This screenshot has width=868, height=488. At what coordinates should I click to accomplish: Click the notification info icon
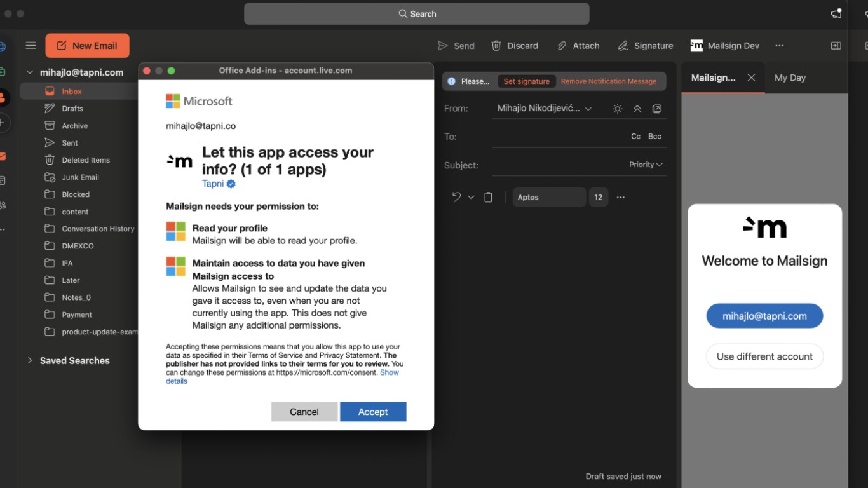[x=451, y=81]
